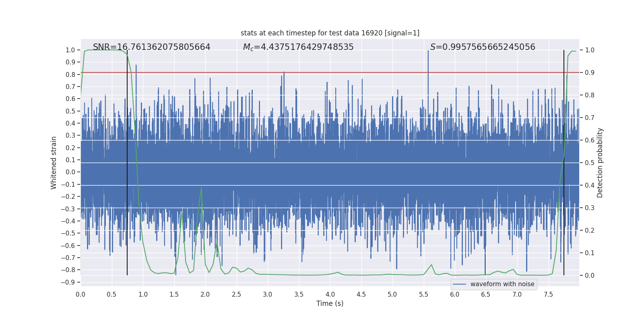Image resolution: width=644 pixels, height=322 pixels.
Task: Click the black vertical marker near 7.75 s
Action: 564,163
